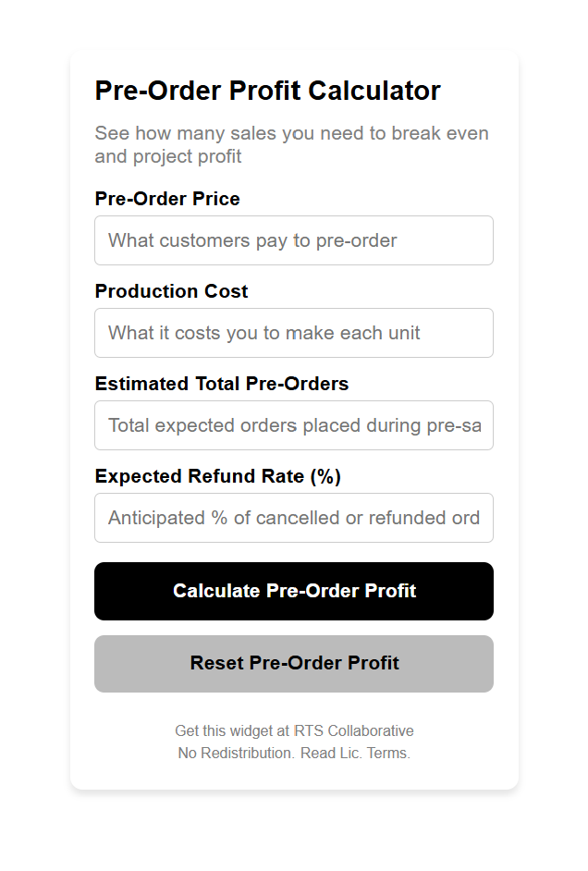Screen dimensions: 588x871
Task: Click the Estimated Total Pre-Orders label
Action: (221, 384)
